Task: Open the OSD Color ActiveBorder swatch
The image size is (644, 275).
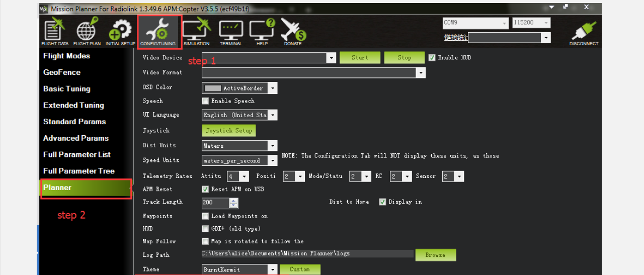Action: [213, 88]
